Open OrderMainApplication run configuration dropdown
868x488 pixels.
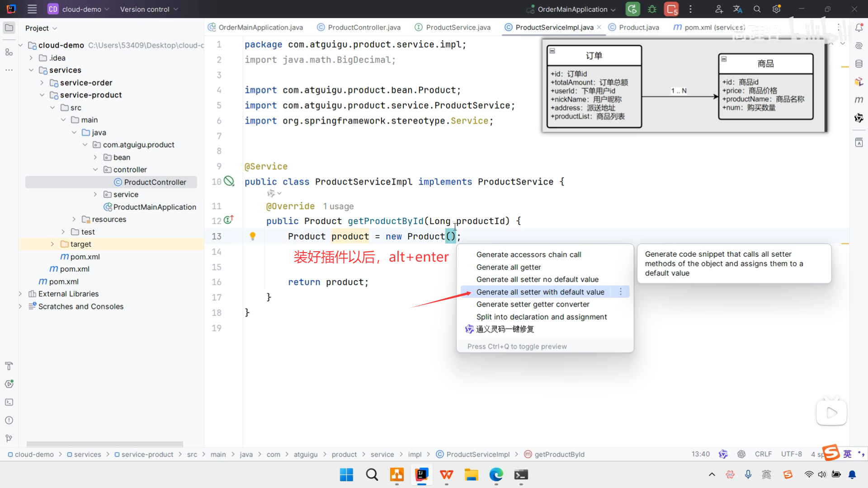click(x=572, y=9)
